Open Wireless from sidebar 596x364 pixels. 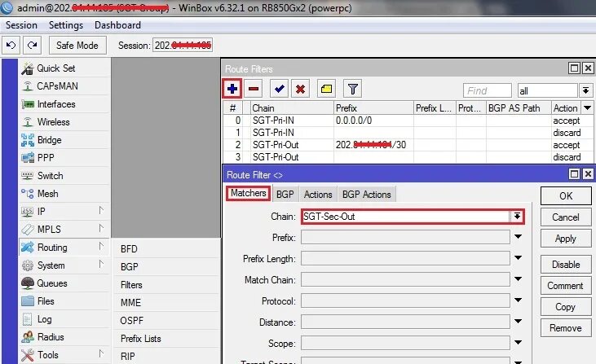[x=64, y=122]
